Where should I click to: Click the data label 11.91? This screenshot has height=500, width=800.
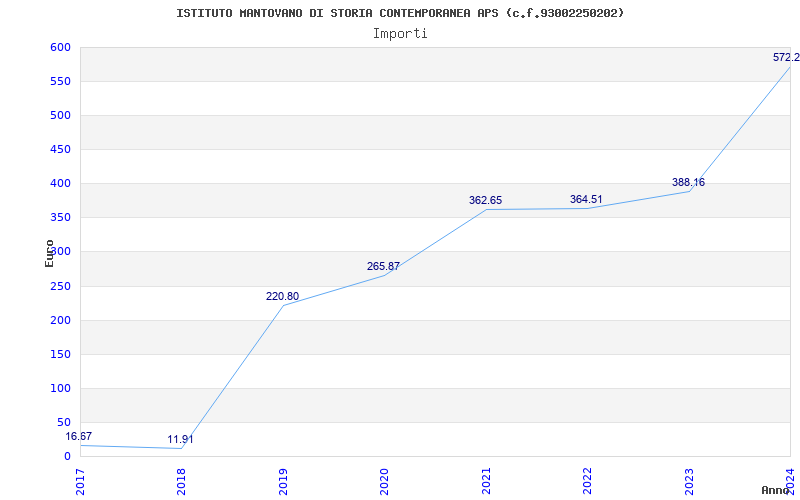point(181,439)
